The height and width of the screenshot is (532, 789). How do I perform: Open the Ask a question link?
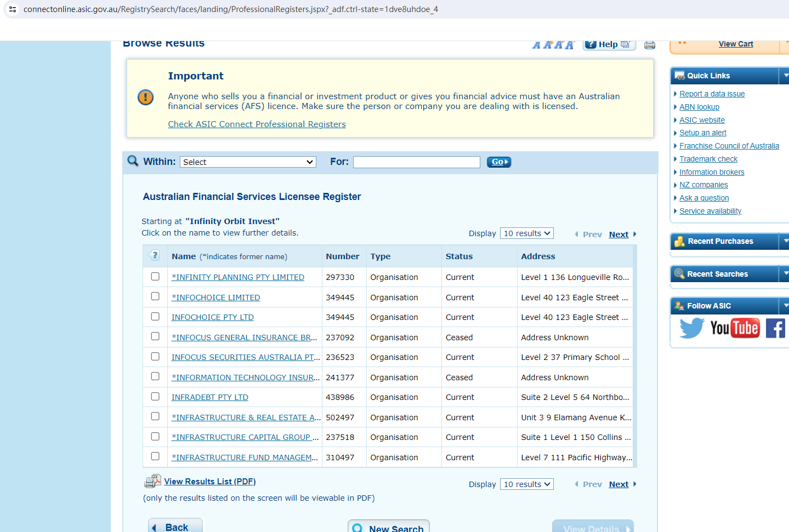[704, 198]
